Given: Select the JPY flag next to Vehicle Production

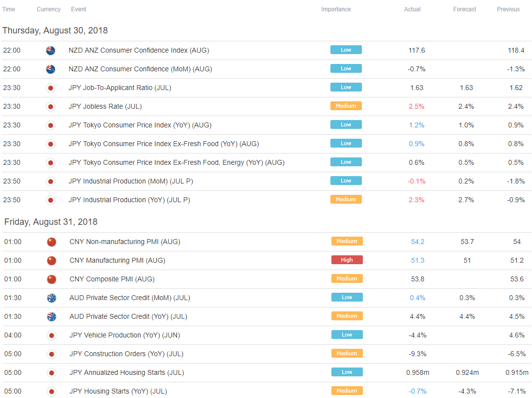Looking at the screenshot, I should tap(51, 335).
